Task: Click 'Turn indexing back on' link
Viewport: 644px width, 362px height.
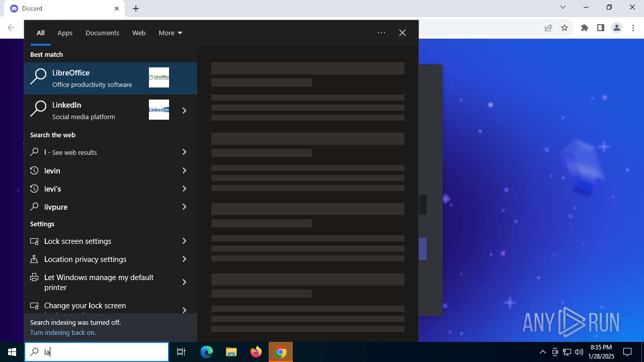Action: coord(63,332)
